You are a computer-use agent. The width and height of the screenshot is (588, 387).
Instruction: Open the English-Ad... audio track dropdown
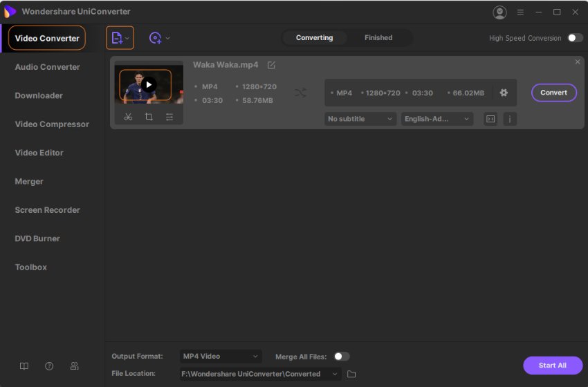pyautogui.click(x=437, y=119)
